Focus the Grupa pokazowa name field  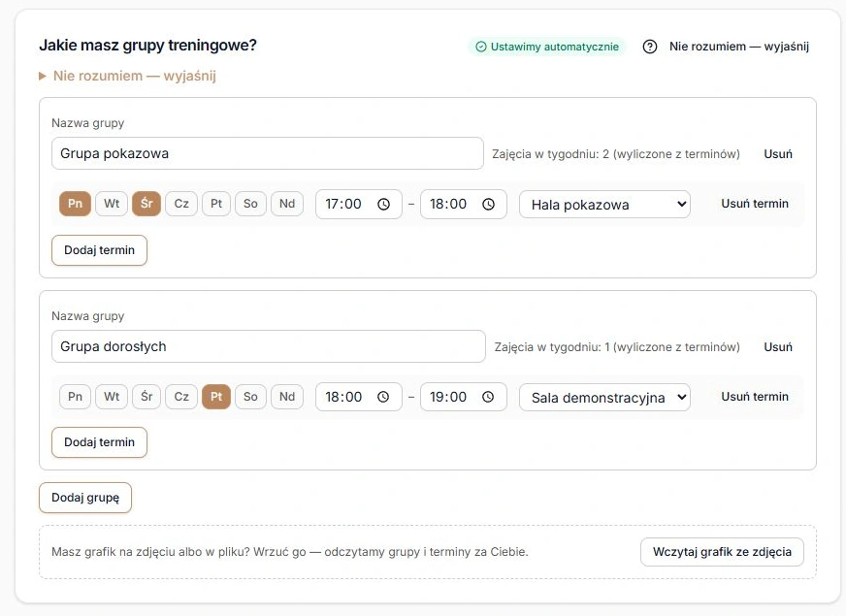click(x=268, y=153)
